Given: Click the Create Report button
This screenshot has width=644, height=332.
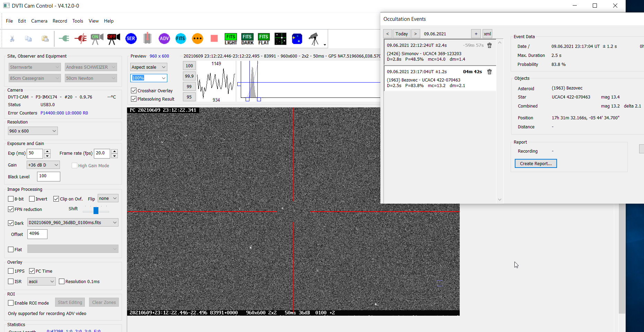Looking at the screenshot, I should 536,163.
